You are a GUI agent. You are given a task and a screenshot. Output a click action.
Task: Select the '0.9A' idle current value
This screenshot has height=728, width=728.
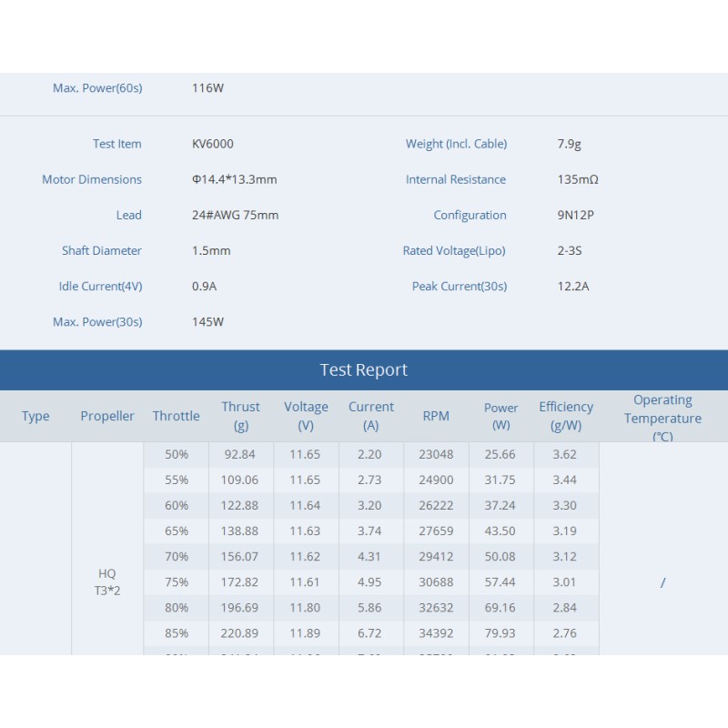(204, 287)
